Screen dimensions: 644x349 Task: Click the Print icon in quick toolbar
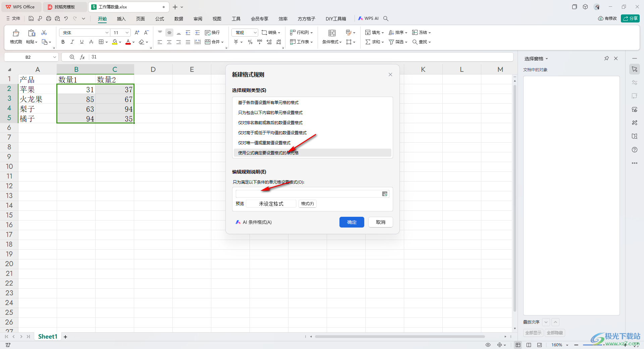click(49, 18)
